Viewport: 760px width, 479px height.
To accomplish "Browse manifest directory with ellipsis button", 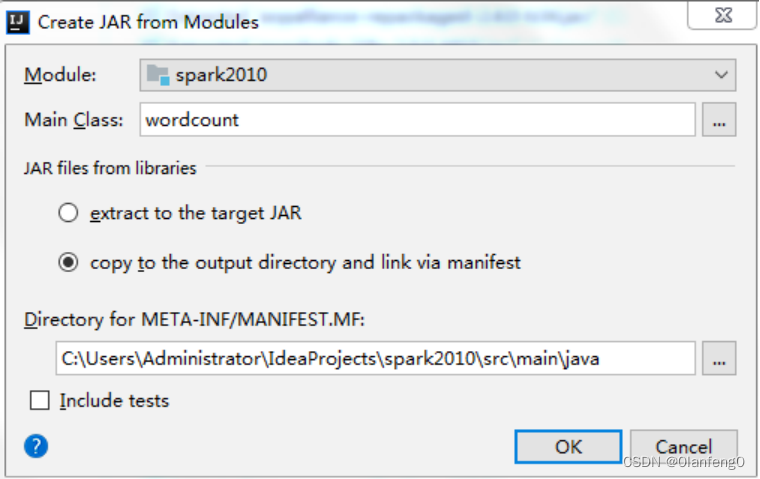I will [719, 358].
